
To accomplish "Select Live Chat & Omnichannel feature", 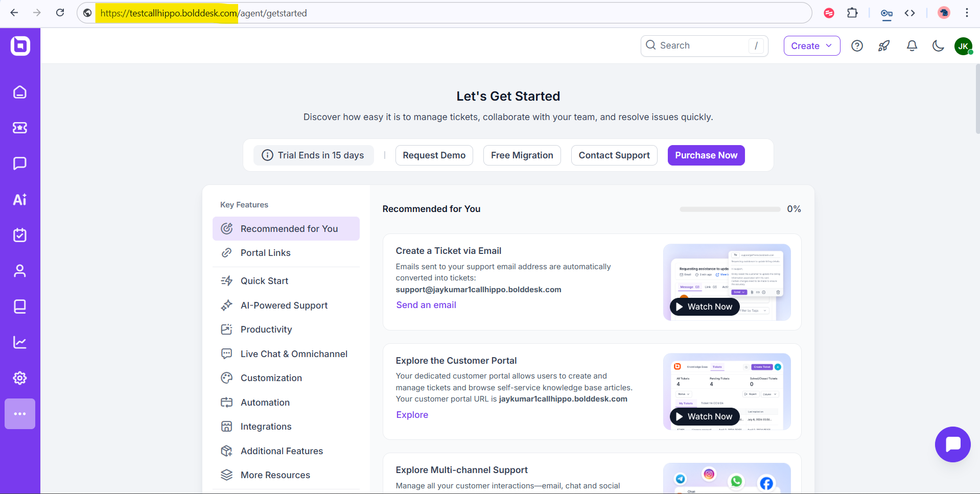I will (x=286, y=354).
